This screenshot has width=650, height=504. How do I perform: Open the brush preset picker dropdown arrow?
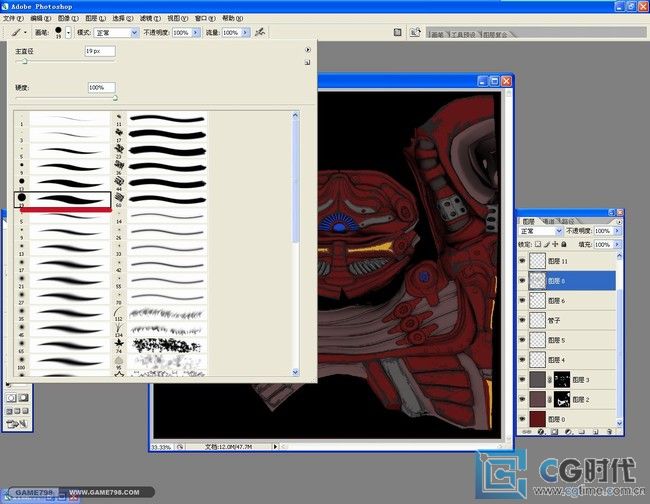pyautogui.click(x=68, y=32)
